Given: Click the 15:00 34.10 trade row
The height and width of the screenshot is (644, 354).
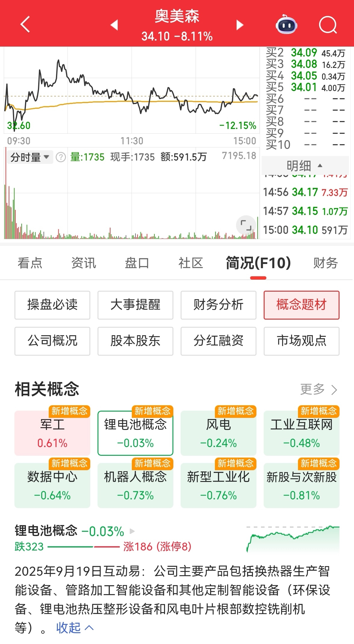Looking at the screenshot, I should coord(305,230).
